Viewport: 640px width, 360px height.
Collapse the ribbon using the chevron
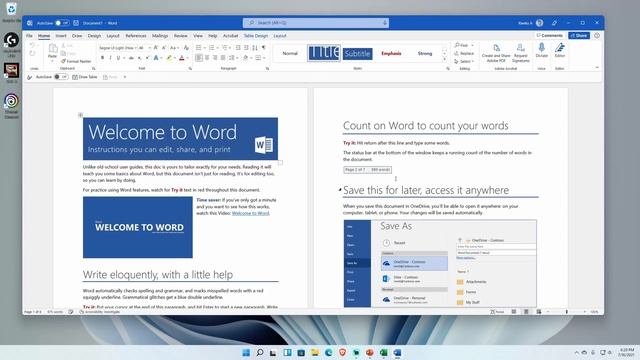(597, 68)
